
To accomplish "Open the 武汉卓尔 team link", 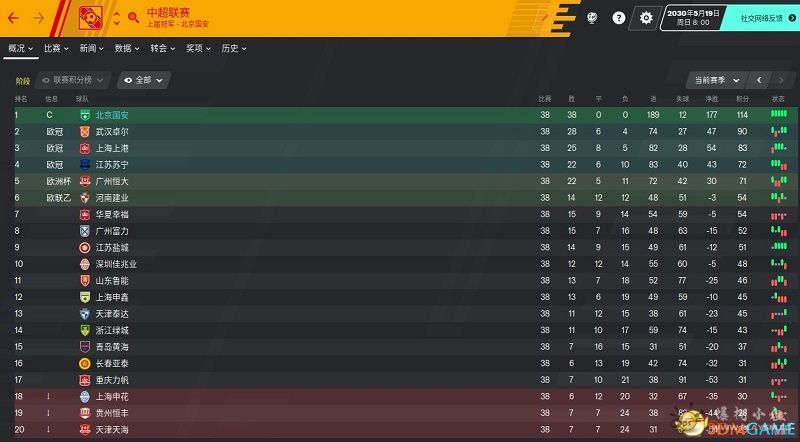I will (111, 132).
